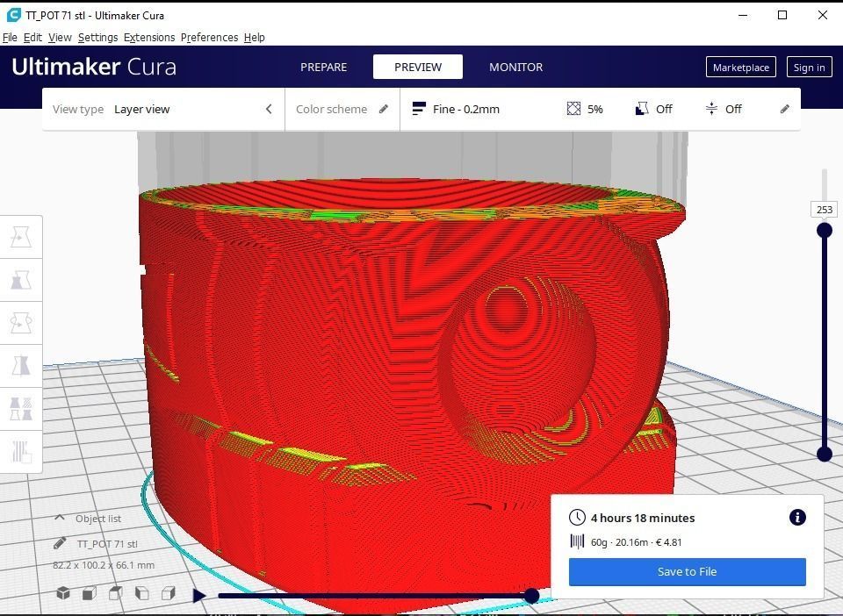Select the Scale tool in left toolbar
843x616 pixels.
[20, 280]
